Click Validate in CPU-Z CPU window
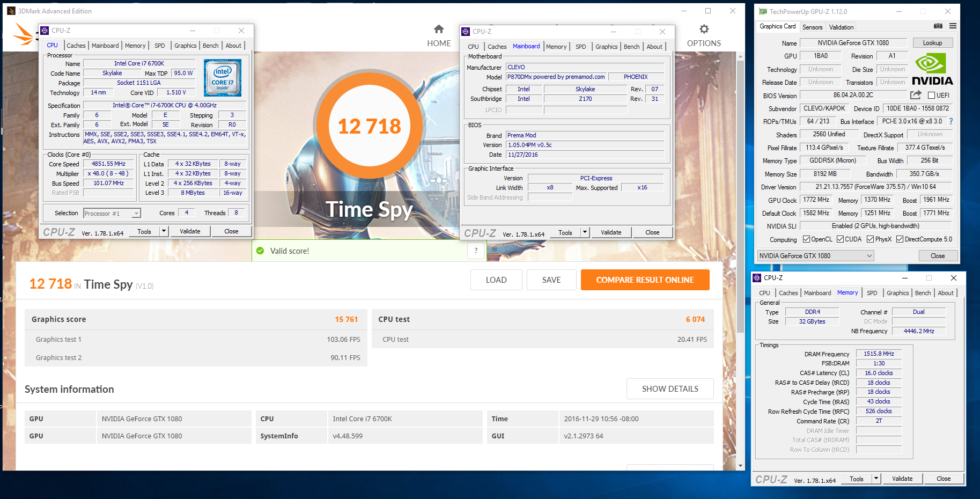This screenshot has width=980, height=499. (x=190, y=231)
